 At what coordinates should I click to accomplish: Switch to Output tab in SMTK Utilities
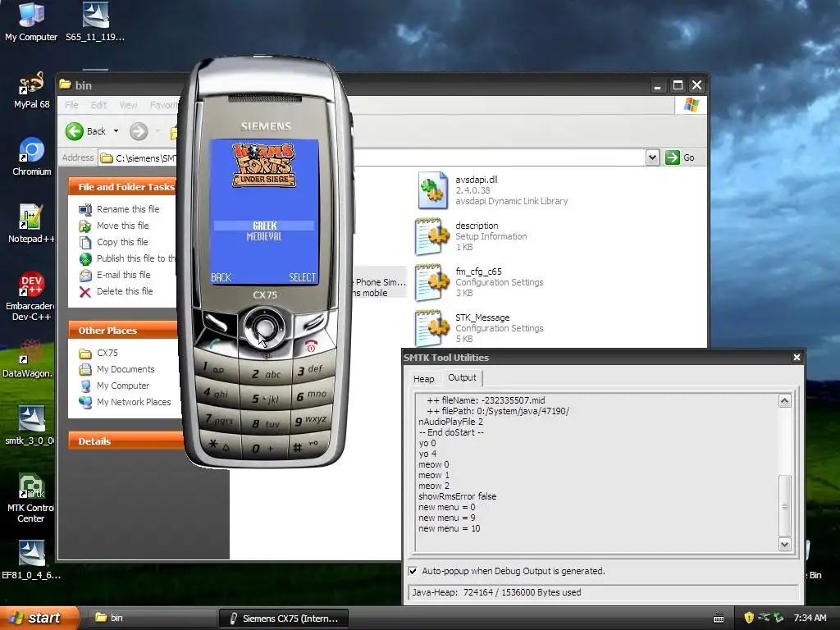(462, 377)
